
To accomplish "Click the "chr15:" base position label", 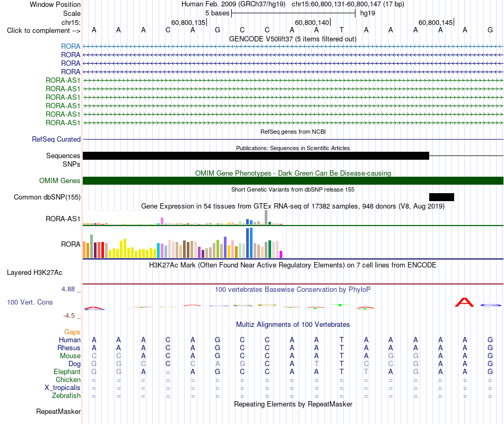I will [71, 22].
